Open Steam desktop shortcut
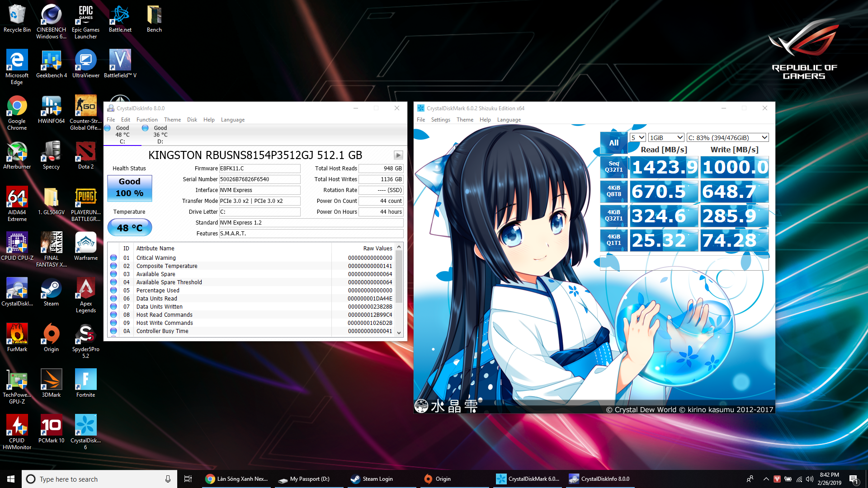 [51, 292]
